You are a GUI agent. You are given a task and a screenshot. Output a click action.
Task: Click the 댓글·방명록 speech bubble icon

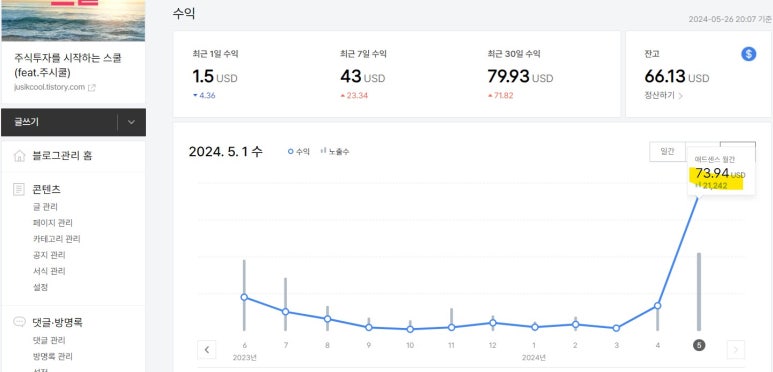click(x=19, y=322)
